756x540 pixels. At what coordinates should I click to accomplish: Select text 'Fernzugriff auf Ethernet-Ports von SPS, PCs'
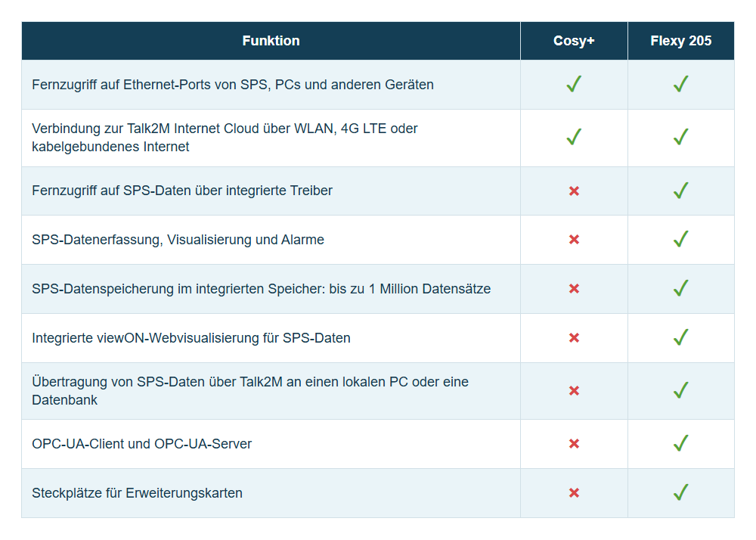pos(166,85)
